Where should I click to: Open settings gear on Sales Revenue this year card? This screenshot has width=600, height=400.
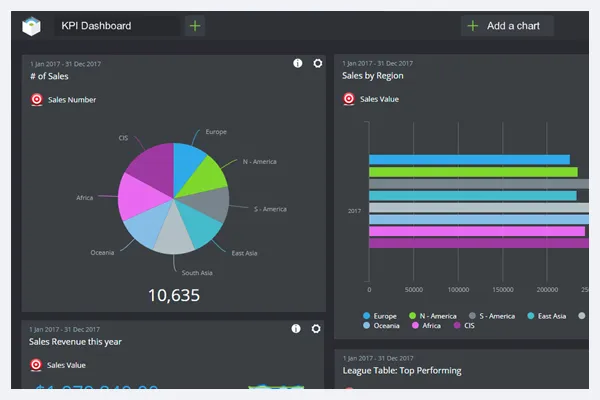click(316, 328)
